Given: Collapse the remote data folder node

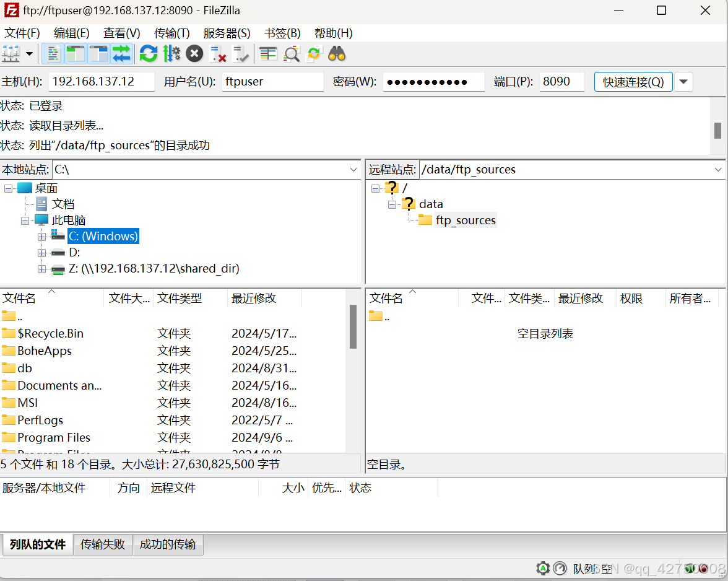Looking at the screenshot, I should coord(392,205).
